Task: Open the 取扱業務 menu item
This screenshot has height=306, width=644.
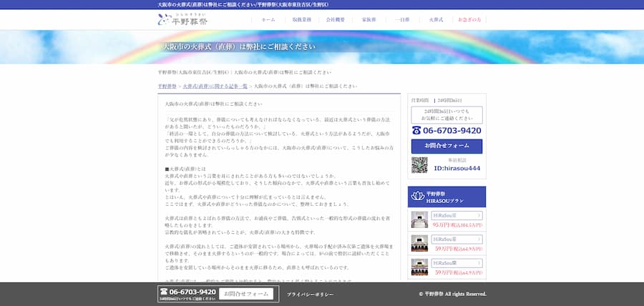Action: [301, 20]
